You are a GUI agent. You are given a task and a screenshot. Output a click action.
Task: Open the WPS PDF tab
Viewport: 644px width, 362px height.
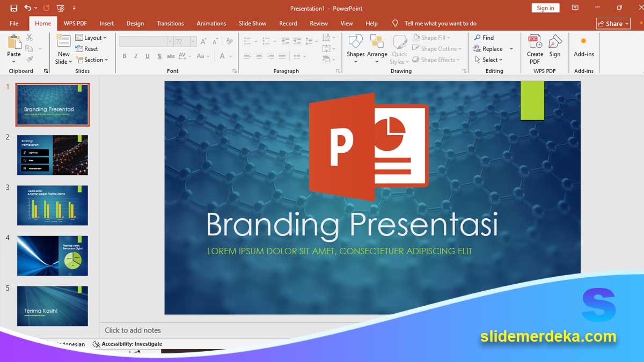tap(75, 24)
